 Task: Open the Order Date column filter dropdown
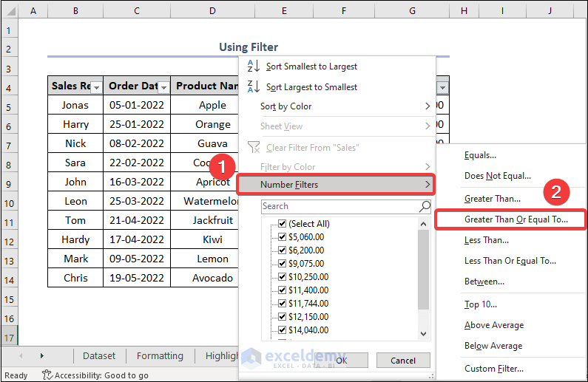163,87
